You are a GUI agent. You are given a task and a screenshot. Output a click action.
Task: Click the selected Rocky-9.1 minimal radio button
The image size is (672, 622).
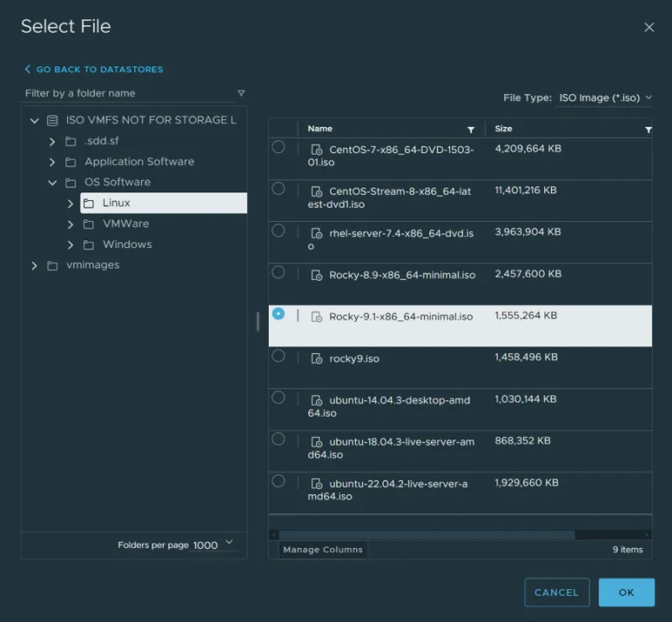pos(278,314)
